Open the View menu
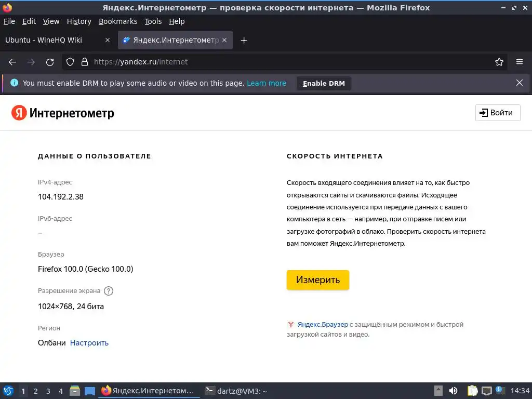 (x=51, y=21)
